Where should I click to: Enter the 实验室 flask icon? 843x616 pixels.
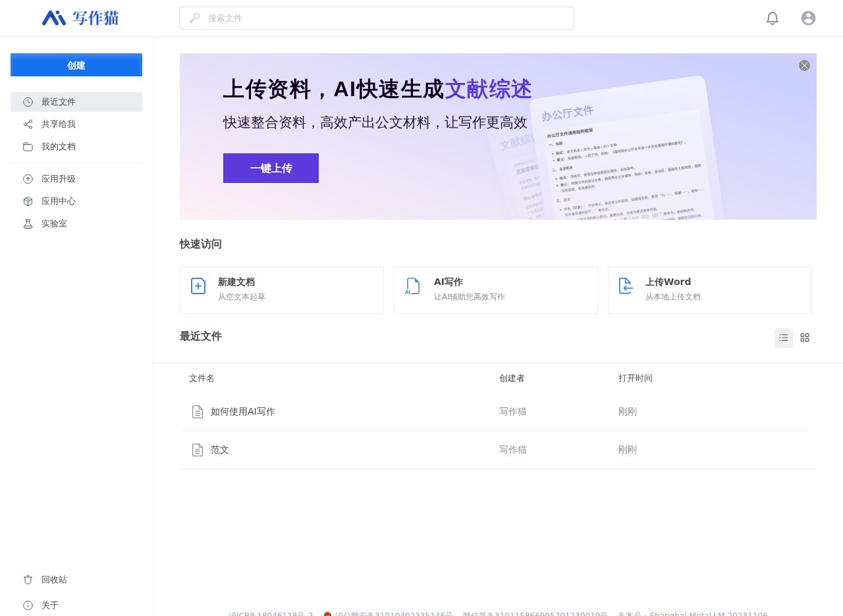(x=28, y=223)
